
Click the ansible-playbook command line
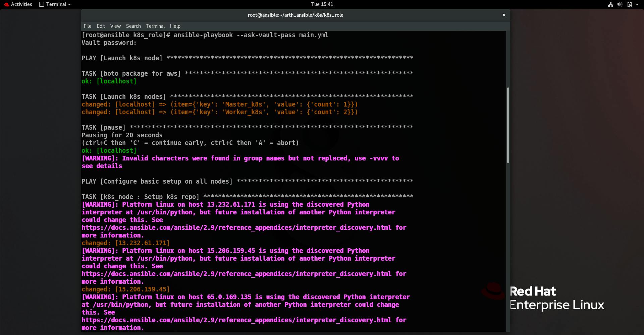coord(205,35)
